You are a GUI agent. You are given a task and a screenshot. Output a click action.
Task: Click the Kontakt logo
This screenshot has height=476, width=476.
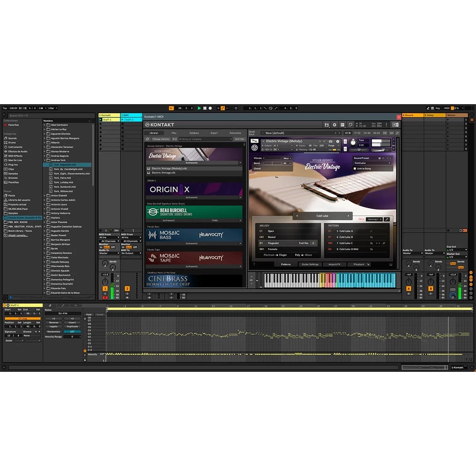click(x=160, y=125)
